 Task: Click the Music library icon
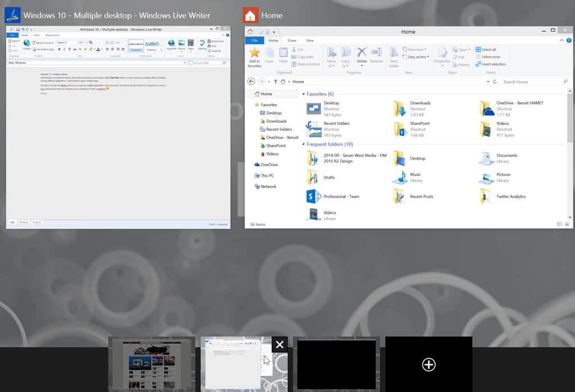point(399,177)
